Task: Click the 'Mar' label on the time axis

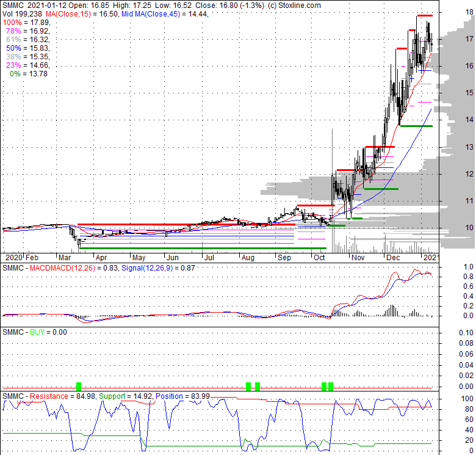Action: [64, 258]
